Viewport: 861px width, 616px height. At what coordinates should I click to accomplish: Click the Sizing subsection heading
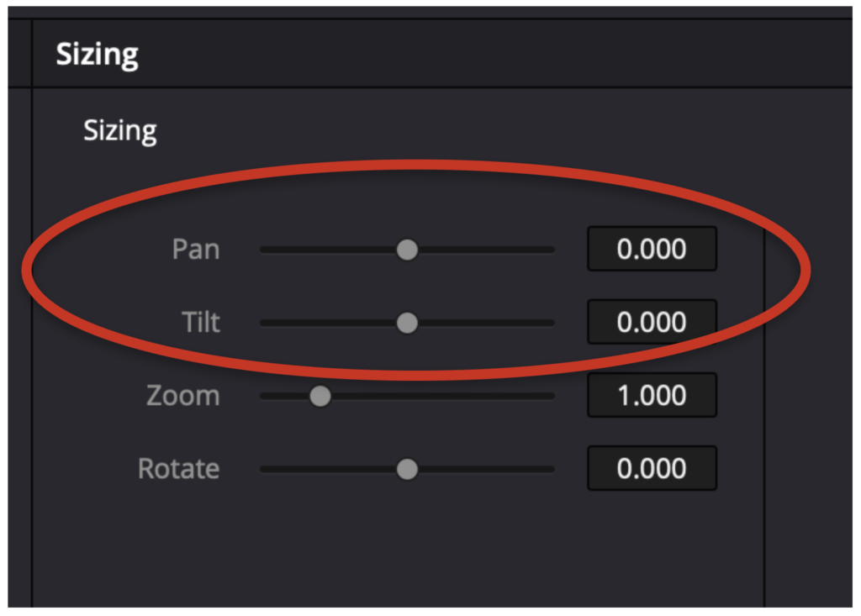120,130
